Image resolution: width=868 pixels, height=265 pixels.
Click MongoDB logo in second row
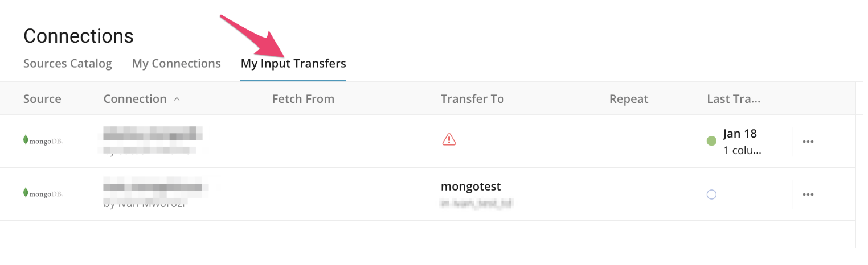pos(42,193)
